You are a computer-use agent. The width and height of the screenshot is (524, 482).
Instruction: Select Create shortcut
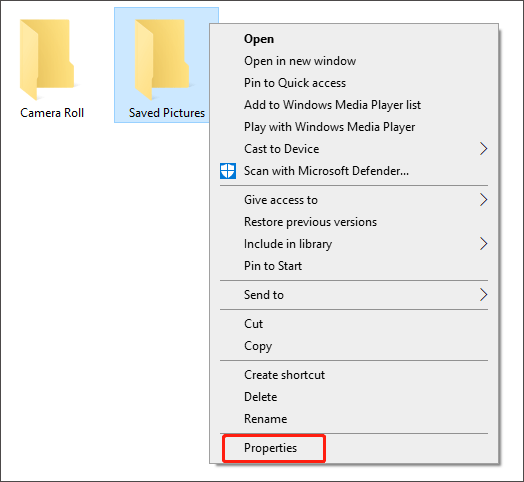pos(284,375)
